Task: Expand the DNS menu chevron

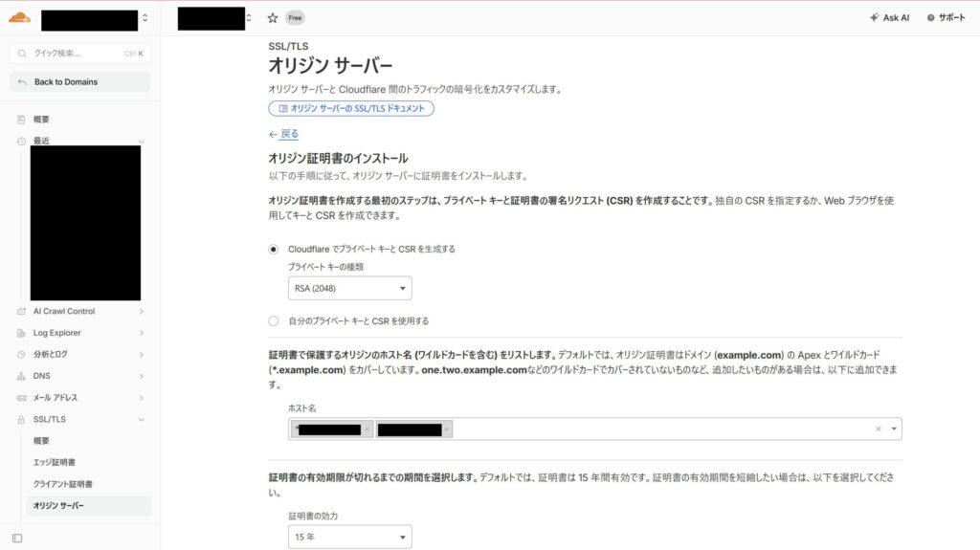Action: coord(142,376)
